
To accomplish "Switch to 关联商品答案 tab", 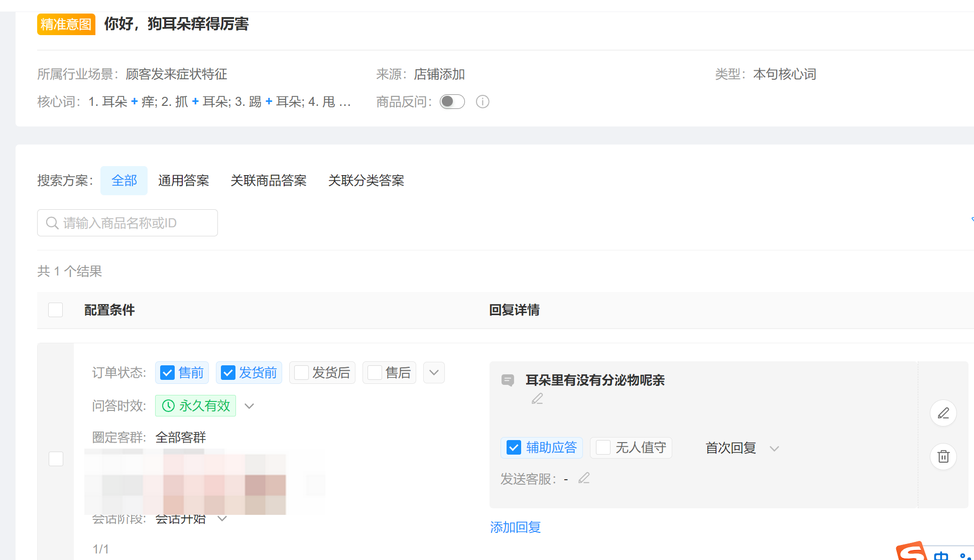I will [x=269, y=181].
